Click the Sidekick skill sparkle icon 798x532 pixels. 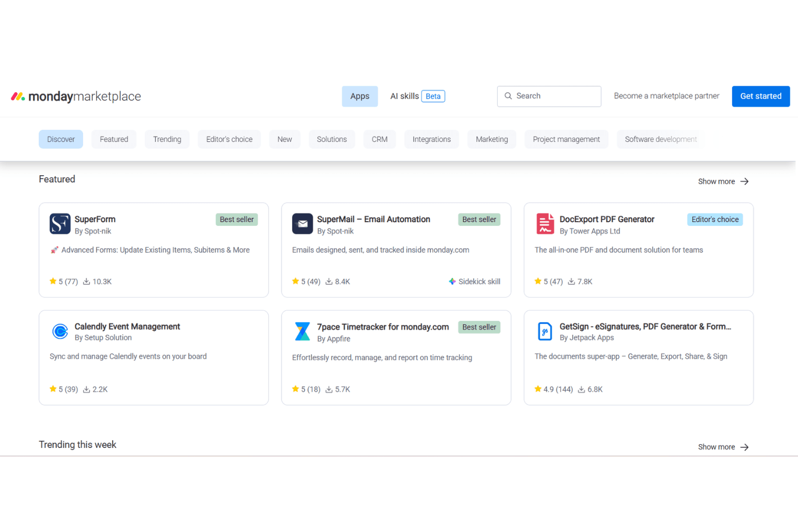(x=452, y=281)
